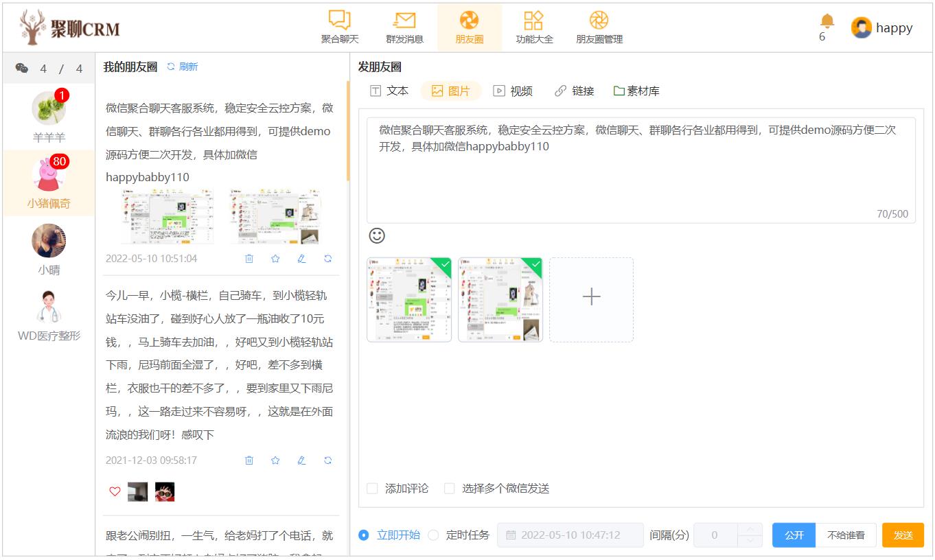The height and width of the screenshot is (560, 935).
Task: Click the timestamp 2022-05-10 10:51:04
Action: click(151, 259)
